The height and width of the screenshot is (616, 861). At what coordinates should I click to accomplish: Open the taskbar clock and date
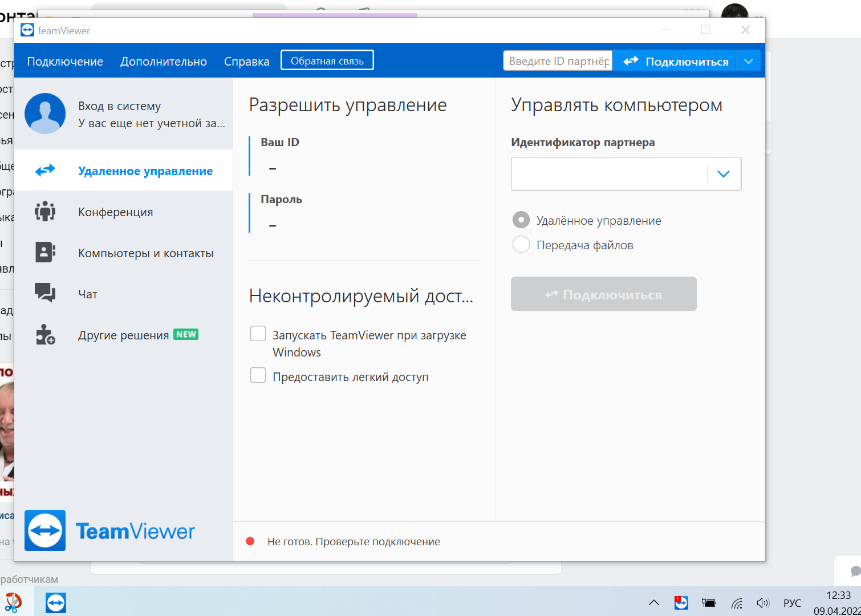tap(837, 603)
